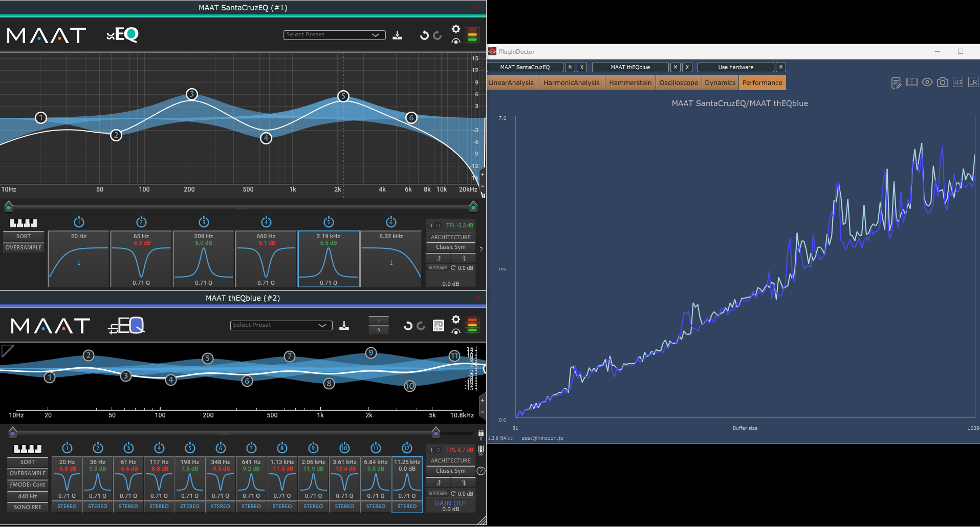The height and width of the screenshot is (527, 980).
Task: Toggle SantaCruzEQ I/O bypass switch
Action: click(x=435, y=225)
